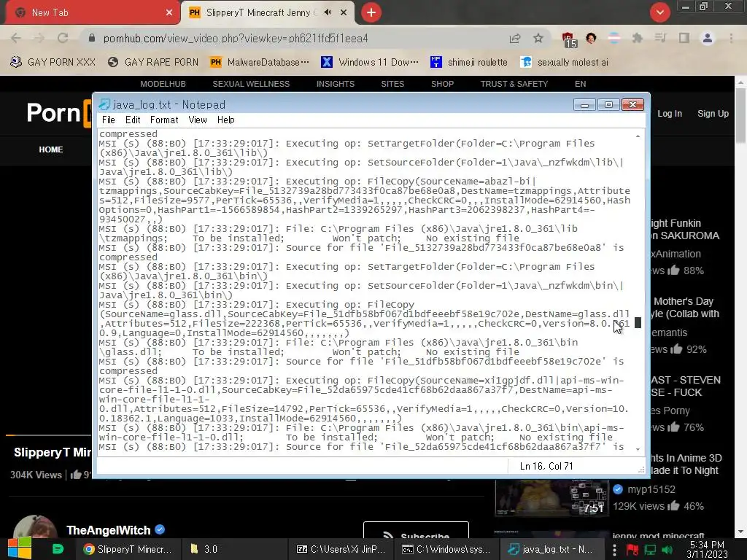The height and width of the screenshot is (560, 747).
Task: Reload the page with the refresh icon
Action: [x=63, y=38]
